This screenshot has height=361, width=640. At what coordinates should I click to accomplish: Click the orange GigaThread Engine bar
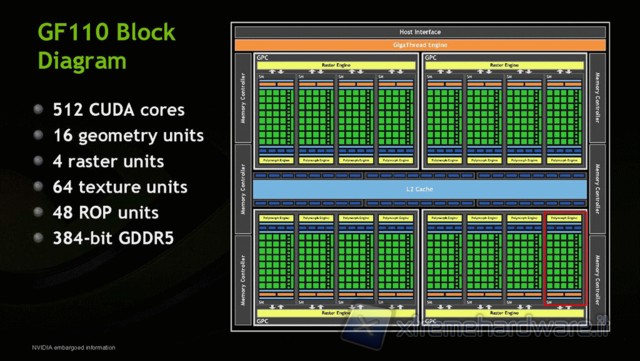420,45
